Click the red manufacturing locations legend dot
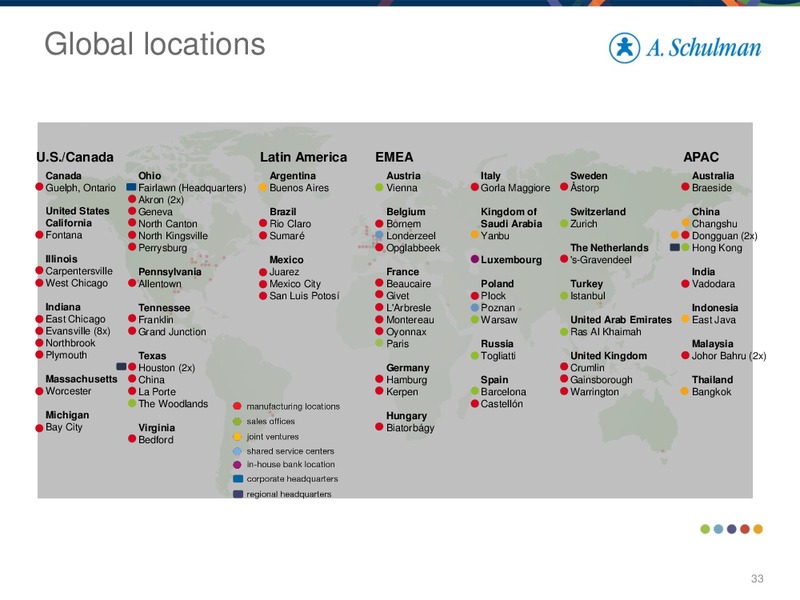 (x=237, y=406)
